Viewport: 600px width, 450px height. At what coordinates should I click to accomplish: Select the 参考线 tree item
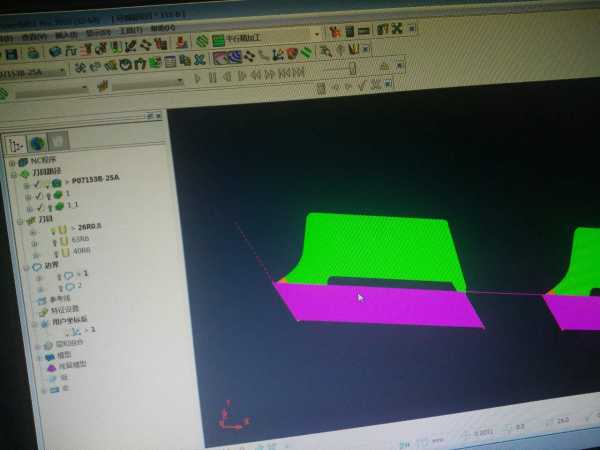click(x=60, y=299)
